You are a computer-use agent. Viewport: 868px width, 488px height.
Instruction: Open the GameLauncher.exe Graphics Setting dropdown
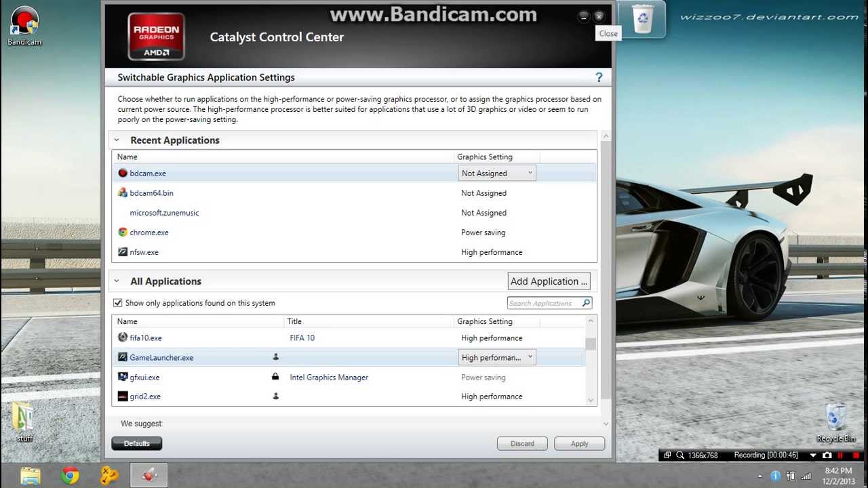(x=497, y=357)
